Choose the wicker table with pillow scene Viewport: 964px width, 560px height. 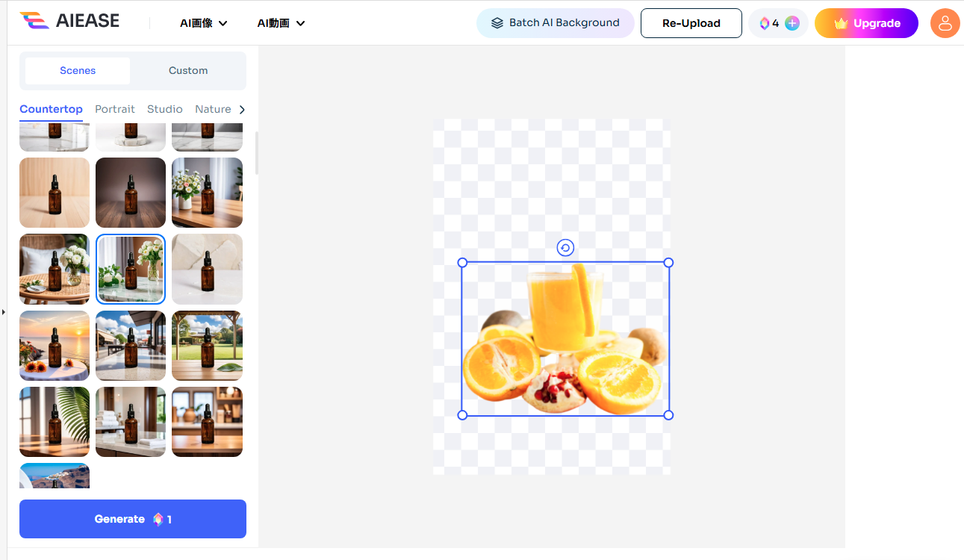click(x=55, y=269)
